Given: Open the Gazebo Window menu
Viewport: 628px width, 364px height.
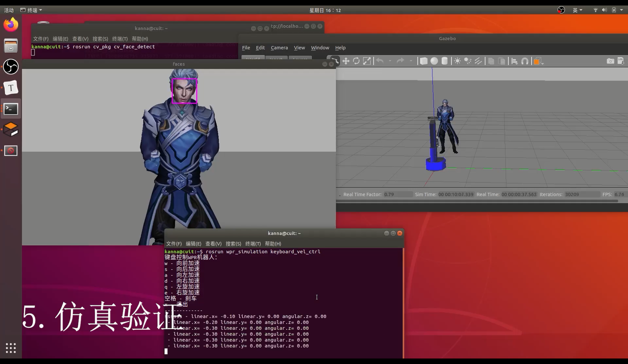Looking at the screenshot, I should pyautogui.click(x=320, y=48).
